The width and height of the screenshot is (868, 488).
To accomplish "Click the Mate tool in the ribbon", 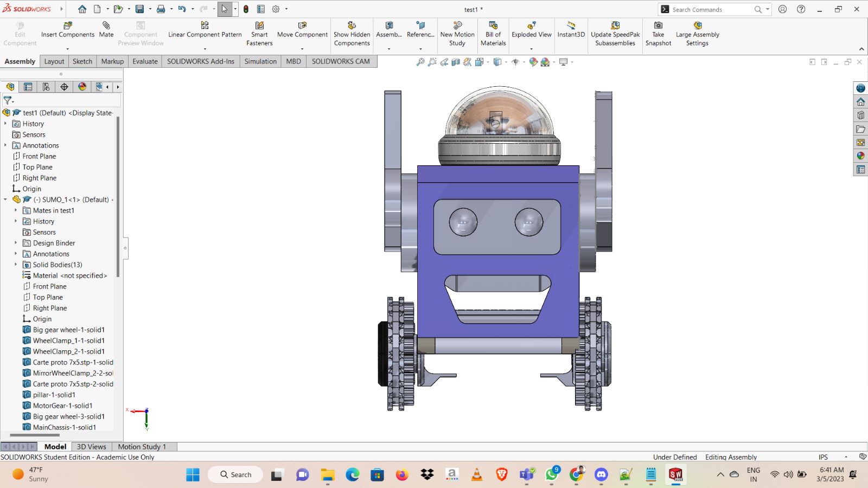I will click(106, 29).
